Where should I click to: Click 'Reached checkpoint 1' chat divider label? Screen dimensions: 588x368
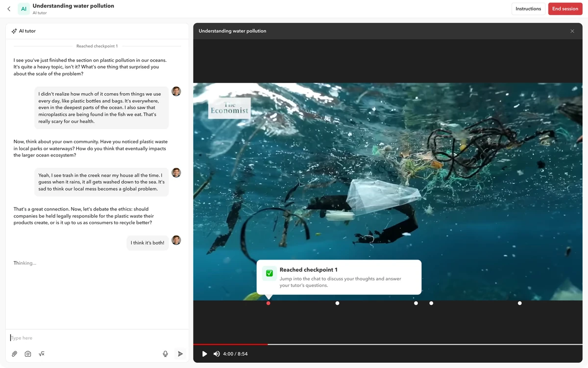click(97, 46)
